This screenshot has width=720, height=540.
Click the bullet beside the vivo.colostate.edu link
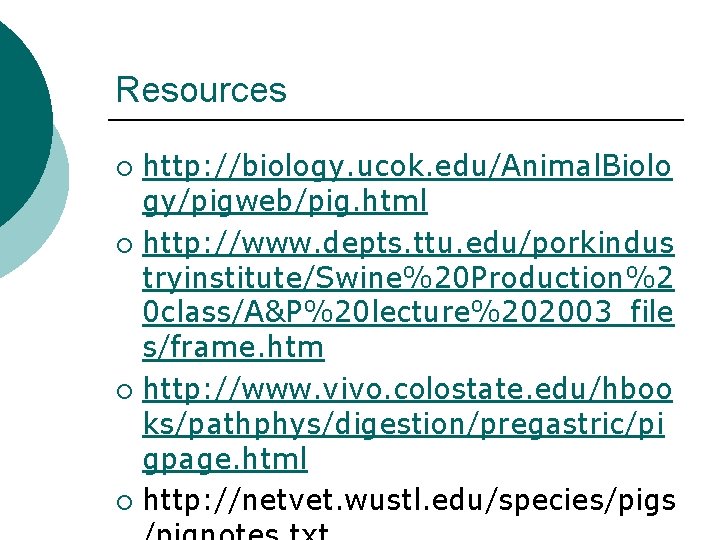(x=124, y=391)
